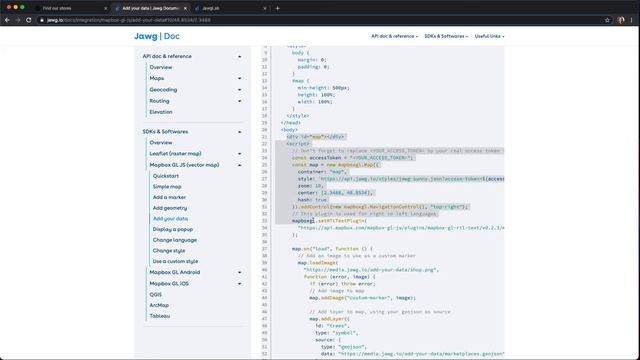The width and height of the screenshot is (640, 360).
Task: Open 'SDKs & Softwares' top menu
Action: click(446, 36)
